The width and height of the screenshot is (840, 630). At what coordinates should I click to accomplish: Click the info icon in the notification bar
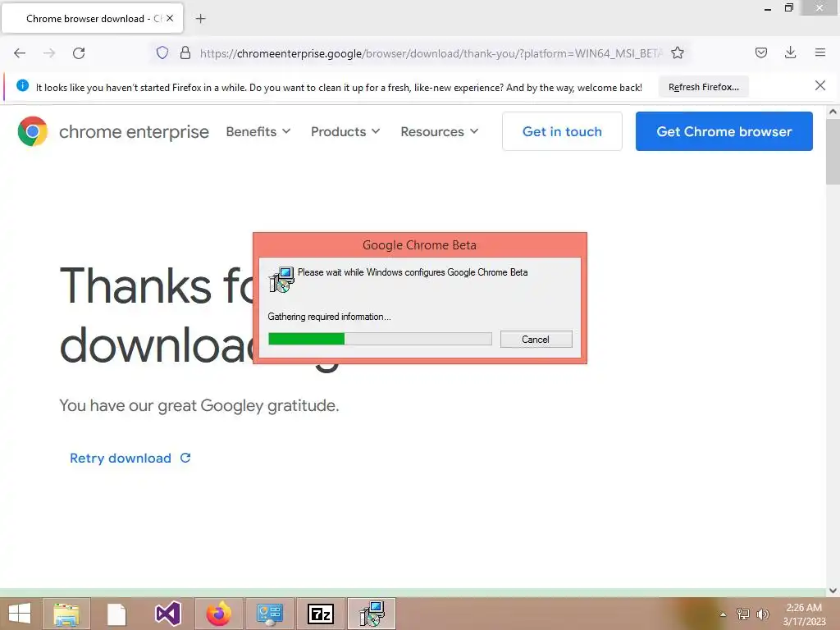pyautogui.click(x=22, y=85)
